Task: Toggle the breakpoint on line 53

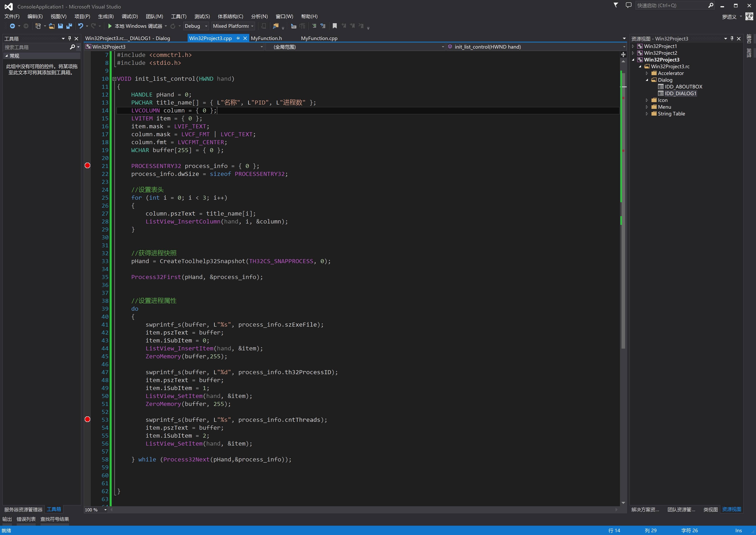Action: [88, 419]
